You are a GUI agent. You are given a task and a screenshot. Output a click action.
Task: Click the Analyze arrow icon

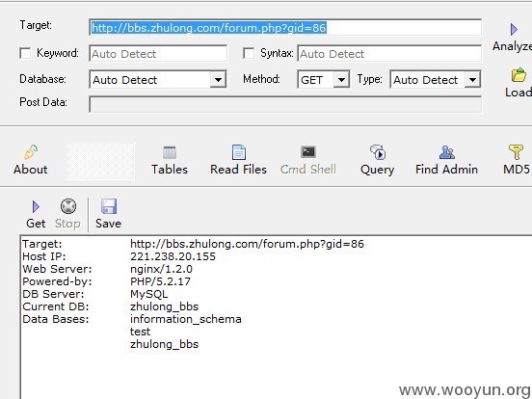tap(514, 30)
